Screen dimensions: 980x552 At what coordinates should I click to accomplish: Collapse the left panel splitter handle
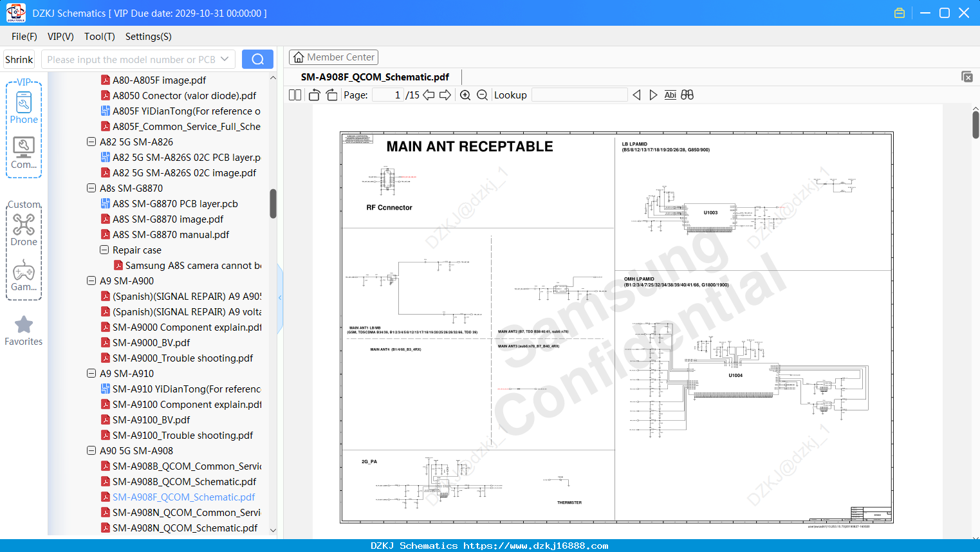[280, 298]
